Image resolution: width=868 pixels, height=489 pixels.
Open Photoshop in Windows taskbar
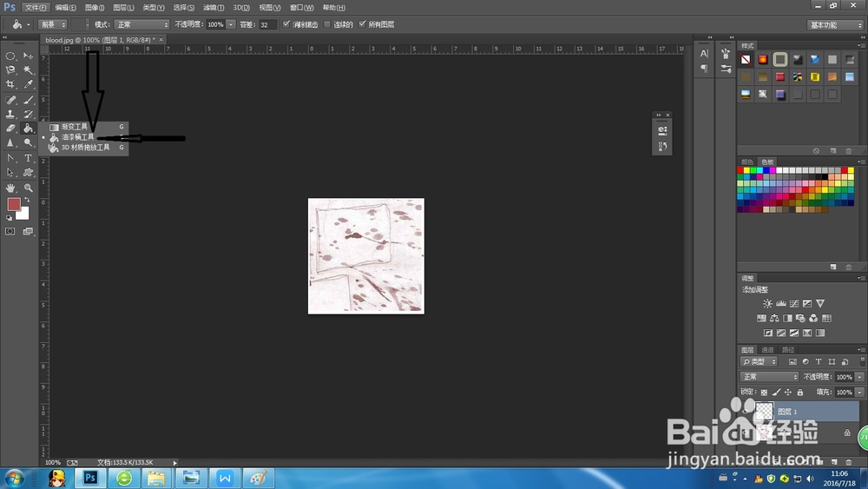[x=90, y=478]
